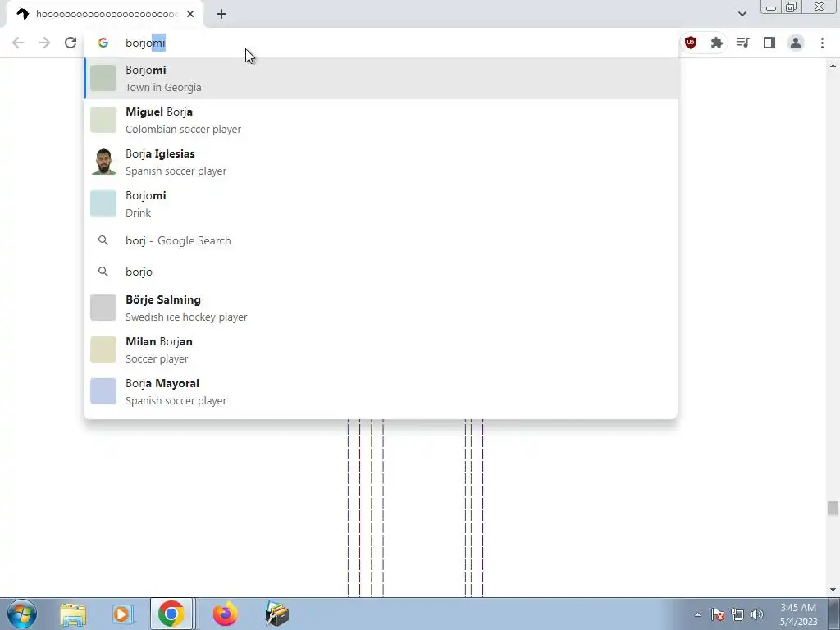Click the Google icon in address bar
840x630 pixels.
point(103,43)
